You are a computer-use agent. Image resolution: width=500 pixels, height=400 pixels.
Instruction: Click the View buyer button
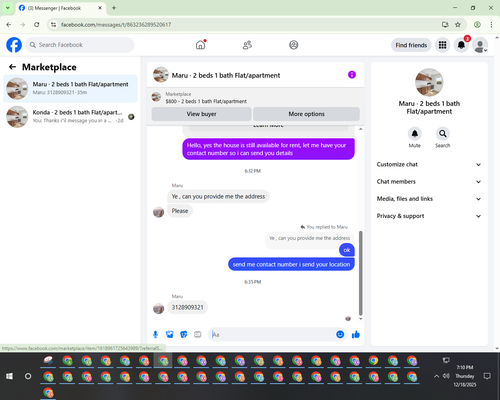tap(201, 114)
